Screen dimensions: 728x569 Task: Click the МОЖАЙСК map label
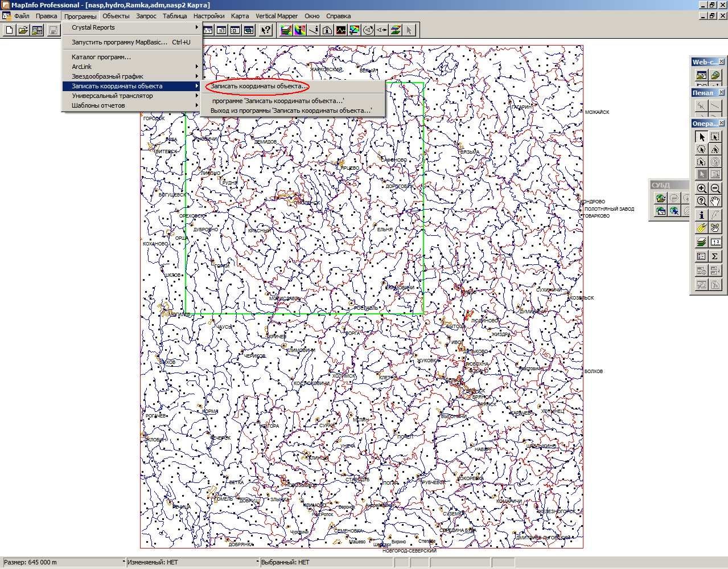(597, 112)
